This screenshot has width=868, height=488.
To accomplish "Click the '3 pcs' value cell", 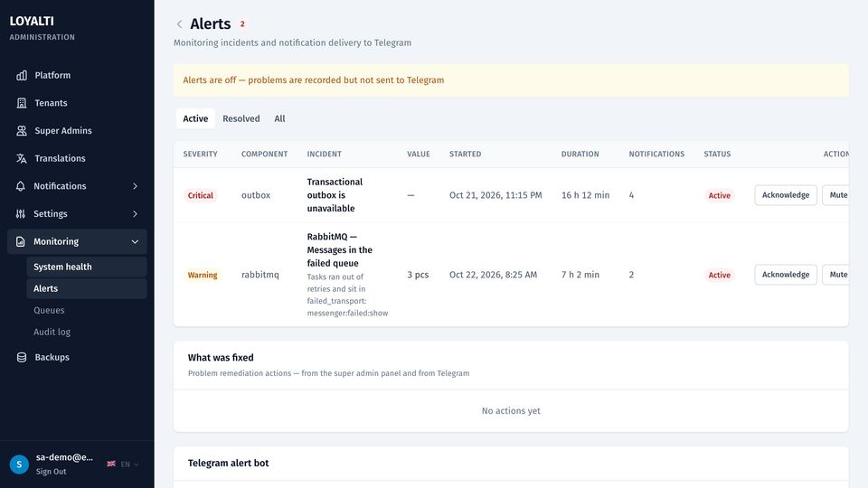I will [x=418, y=275].
